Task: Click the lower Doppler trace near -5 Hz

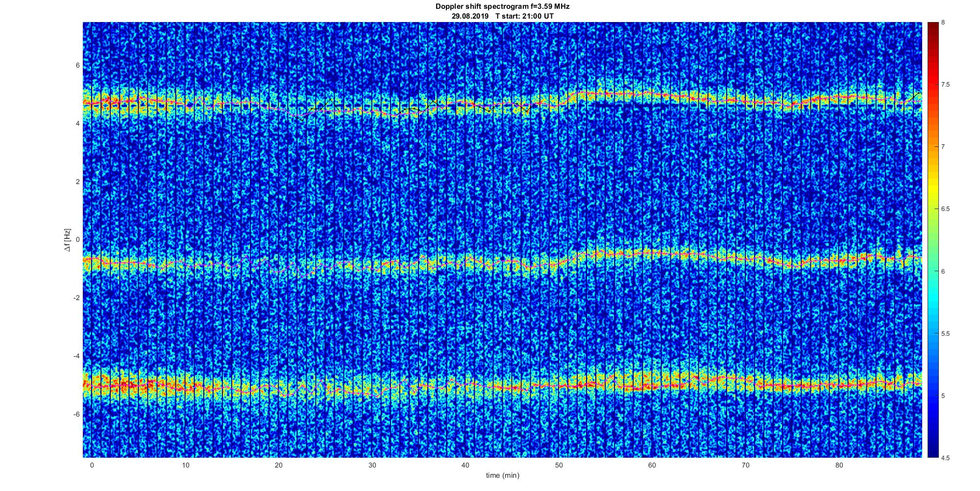Action: pos(502,386)
